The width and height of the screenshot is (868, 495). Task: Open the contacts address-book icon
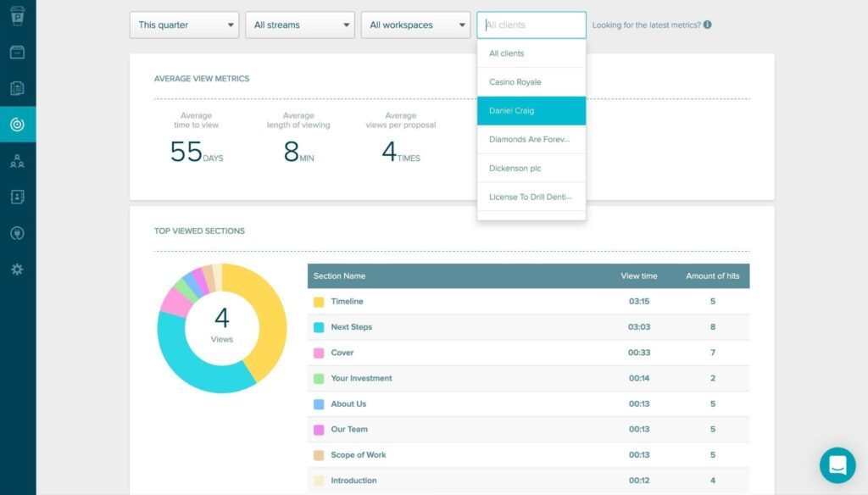point(17,197)
